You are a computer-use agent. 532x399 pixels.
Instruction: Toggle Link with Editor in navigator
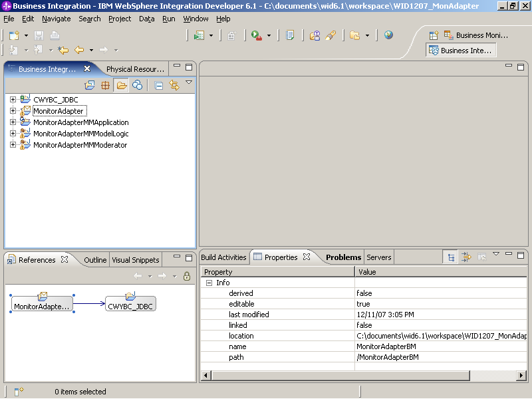(174, 86)
